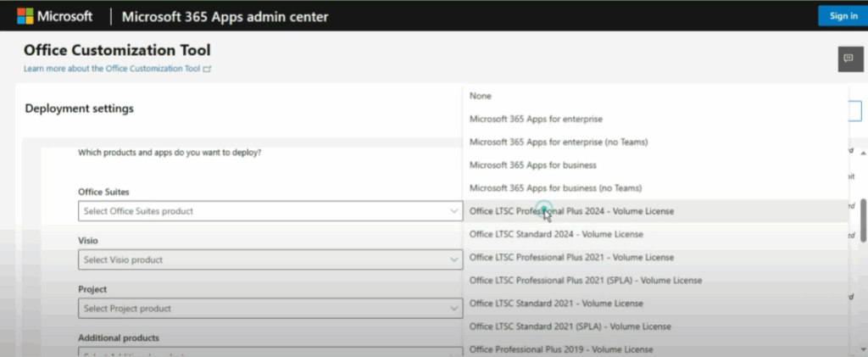Open Microsoft 365 Apps admin center title
Screen dimensions: 868x357
pyautogui.click(x=225, y=17)
